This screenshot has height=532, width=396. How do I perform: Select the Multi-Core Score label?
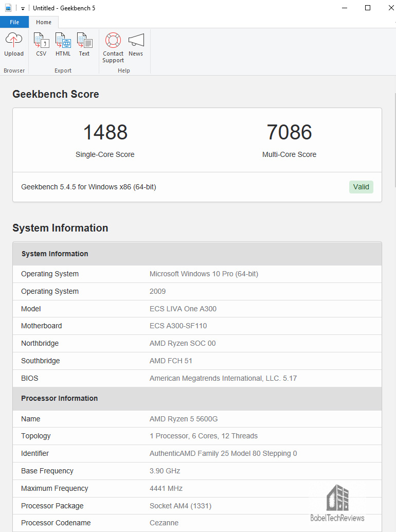tap(289, 154)
